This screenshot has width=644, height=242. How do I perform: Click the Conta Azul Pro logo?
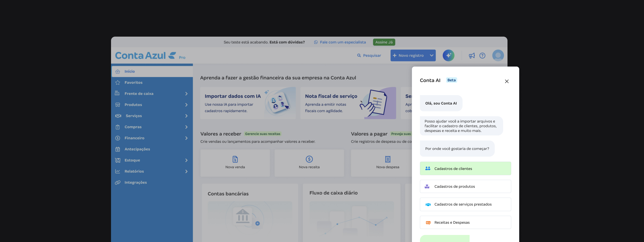coord(150,55)
